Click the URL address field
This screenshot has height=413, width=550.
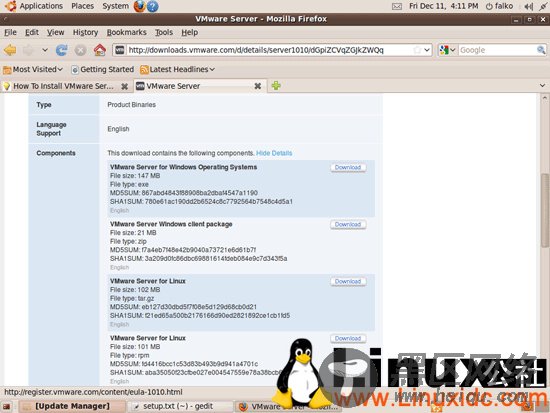[269, 50]
